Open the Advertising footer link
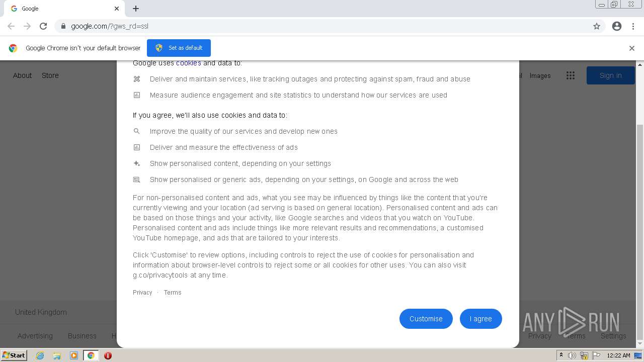644x362 pixels. 35,336
